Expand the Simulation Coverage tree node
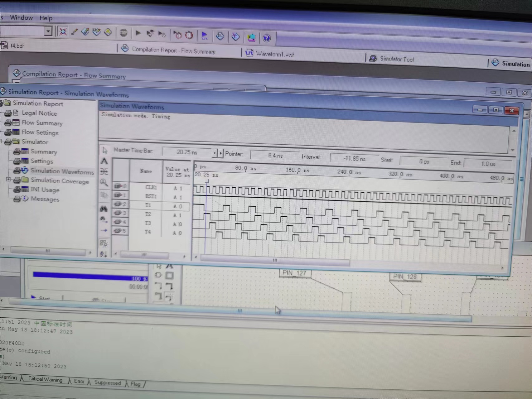 (8, 180)
